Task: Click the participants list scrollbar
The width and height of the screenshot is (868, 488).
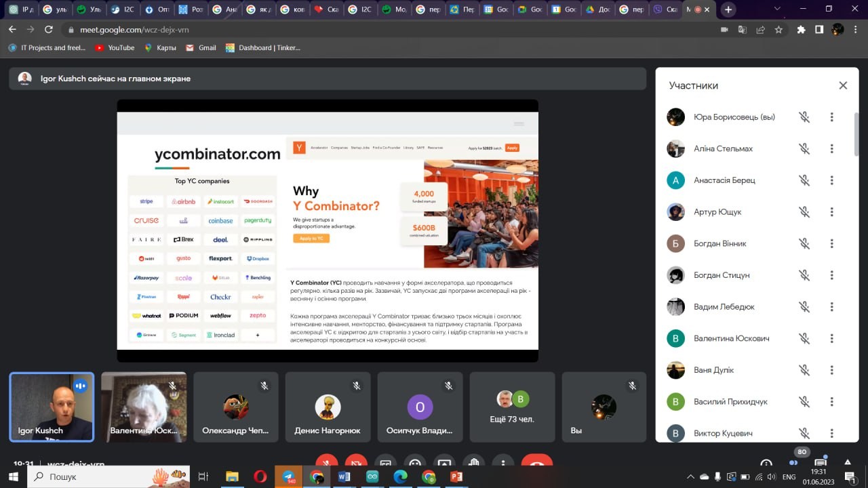Action: tap(856, 134)
